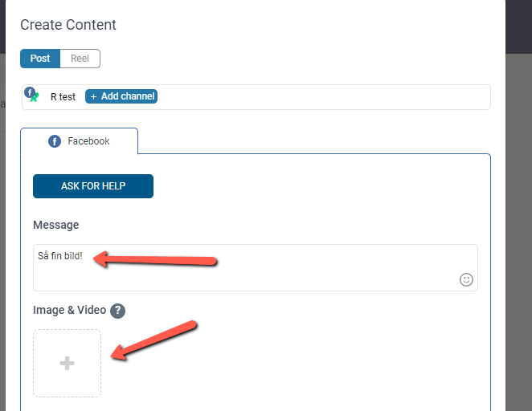The image size is (532, 411).
Task: Click the ASK FOR HELP button
Action: (93, 186)
